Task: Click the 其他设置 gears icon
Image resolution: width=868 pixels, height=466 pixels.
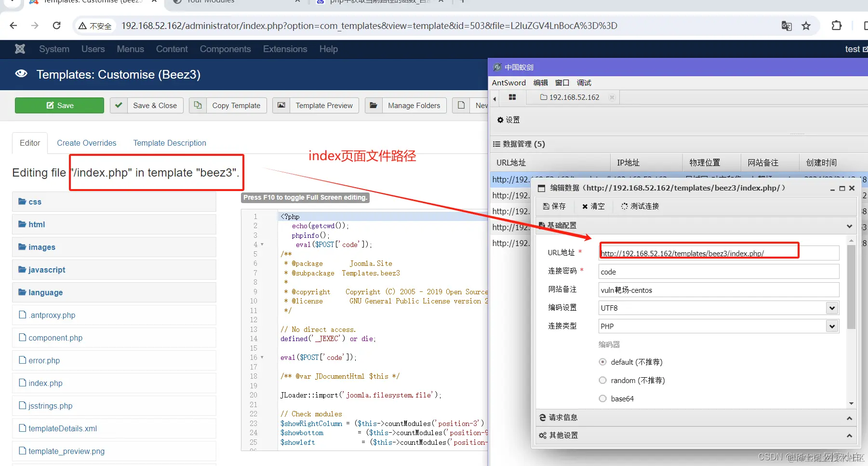Action: (543, 435)
